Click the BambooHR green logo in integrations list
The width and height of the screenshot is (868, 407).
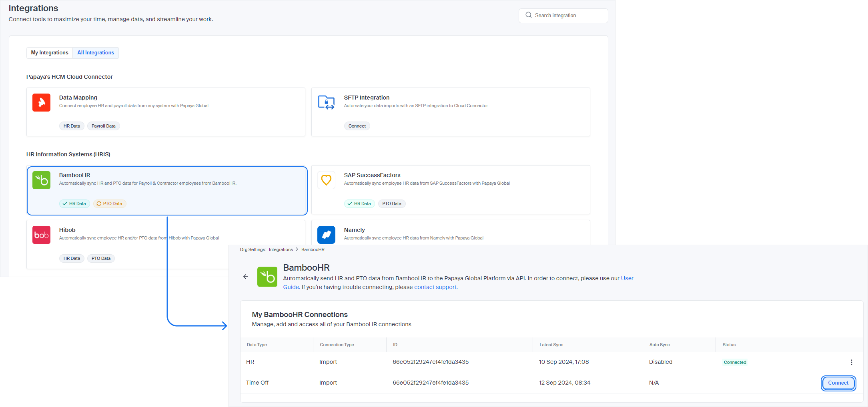(x=41, y=180)
